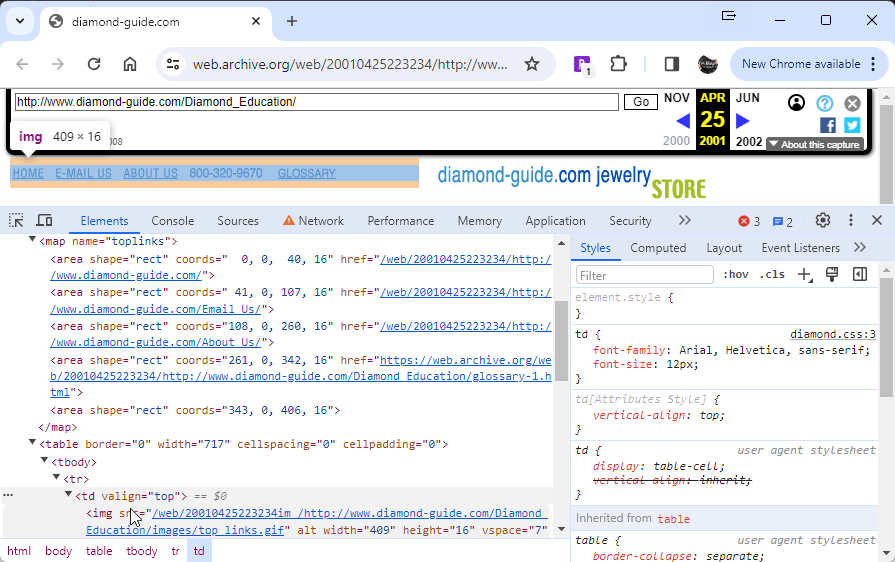Bookmark this page with the star icon
Viewport: 895px width, 562px height.
[532, 64]
